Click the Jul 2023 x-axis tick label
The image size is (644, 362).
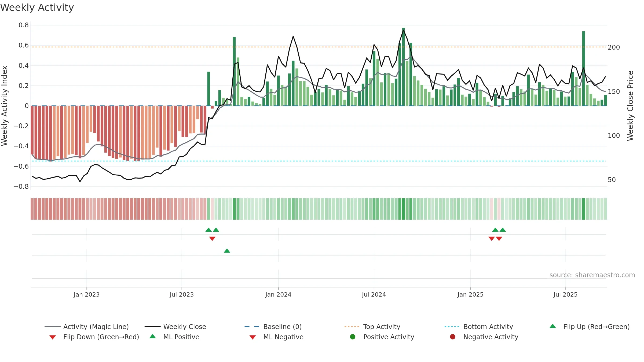pyautogui.click(x=182, y=294)
